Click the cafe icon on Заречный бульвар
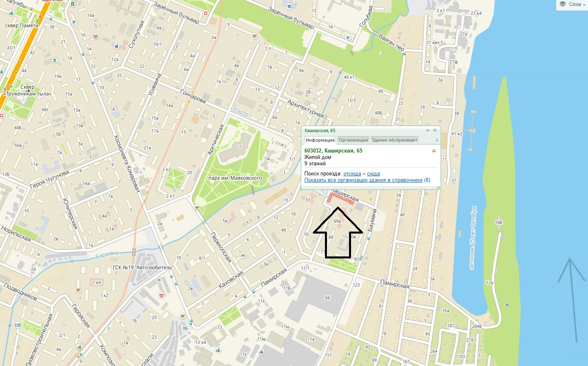 [x=254, y=36]
